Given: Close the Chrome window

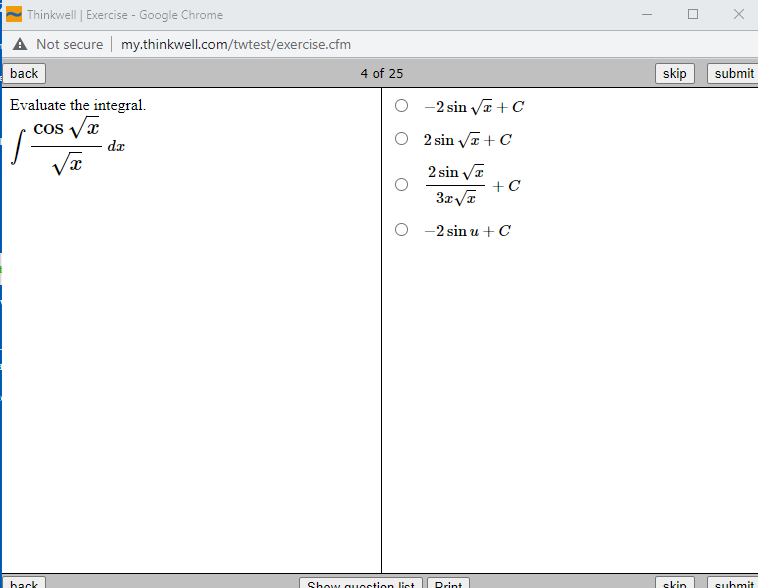Looking at the screenshot, I should (739, 15).
